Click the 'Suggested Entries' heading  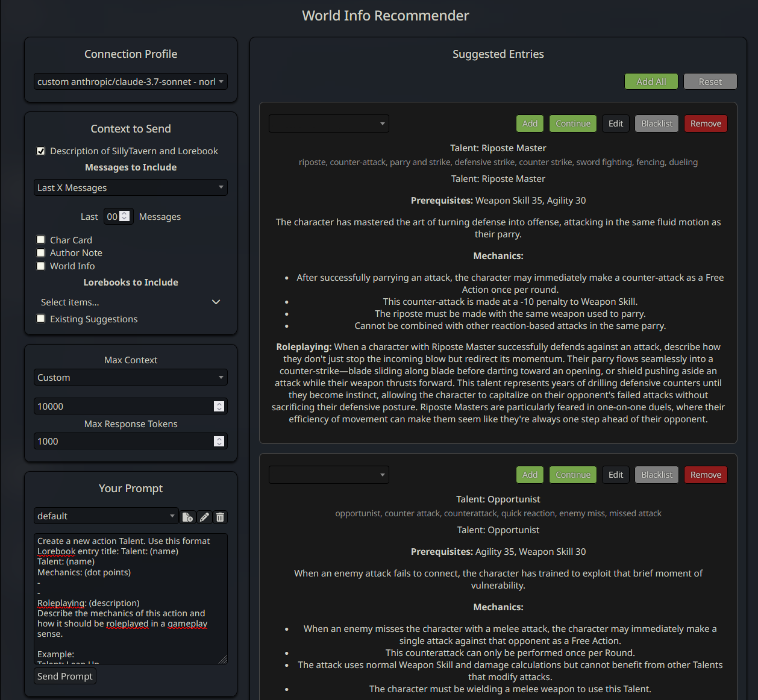498,54
